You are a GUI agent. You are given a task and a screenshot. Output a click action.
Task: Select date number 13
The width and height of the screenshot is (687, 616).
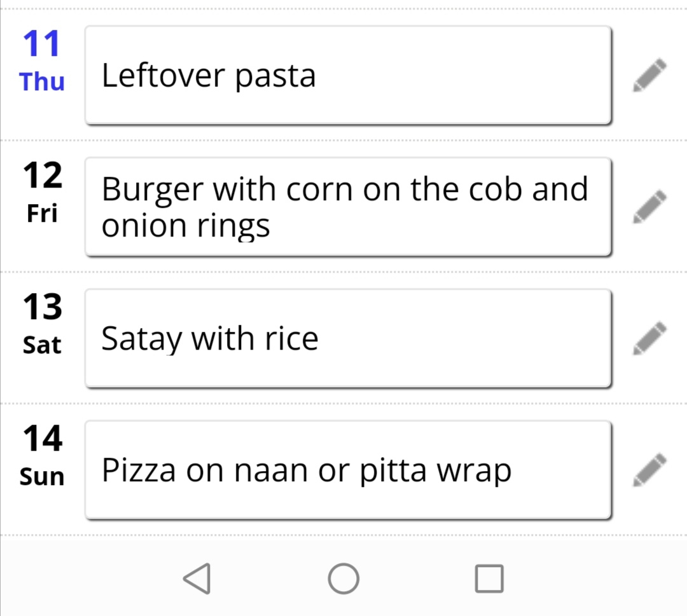[x=43, y=306]
